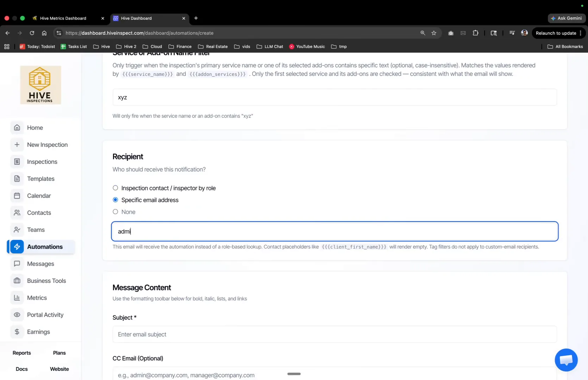This screenshot has height=380, width=588.
Task: Open the Messages chat bubble icon
Action: coord(17,264)
